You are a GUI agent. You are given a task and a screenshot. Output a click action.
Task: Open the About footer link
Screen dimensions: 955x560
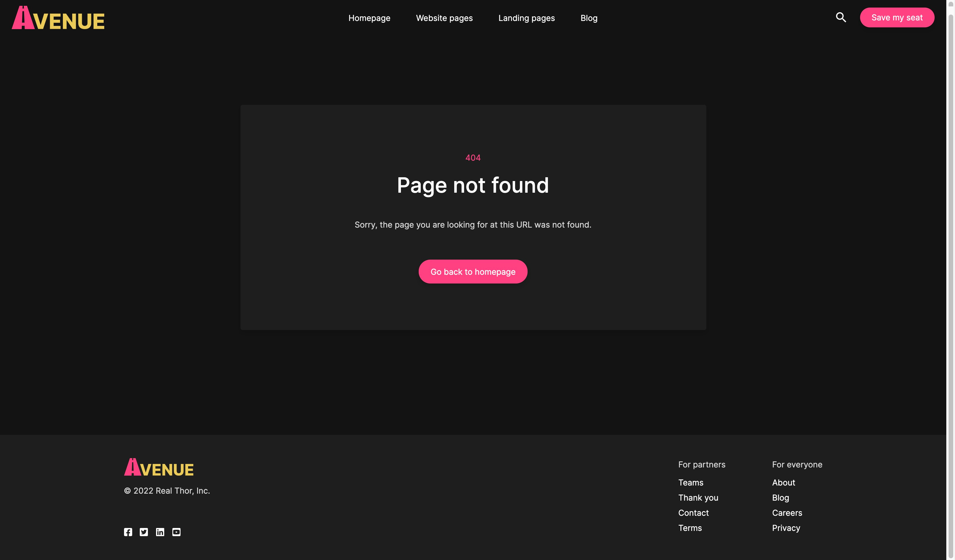(783, 482)
